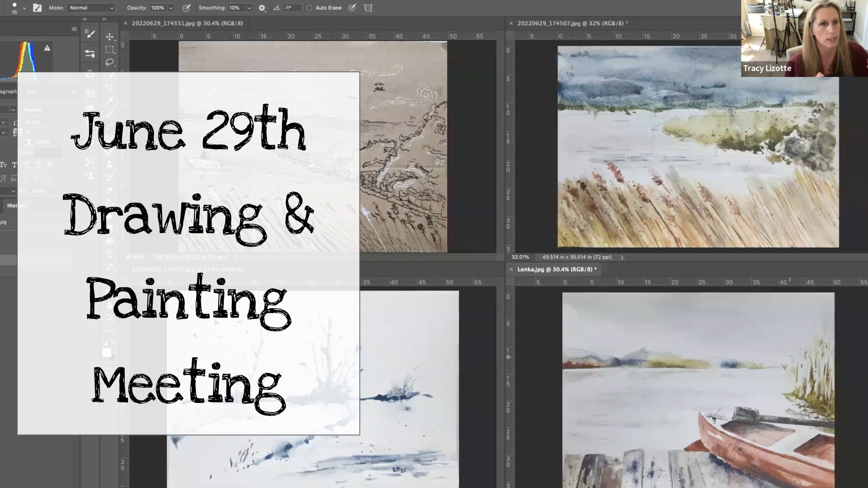868x488 pixels.
Task: Select the Rectangular Marquee tool
Action: [109, 49]
